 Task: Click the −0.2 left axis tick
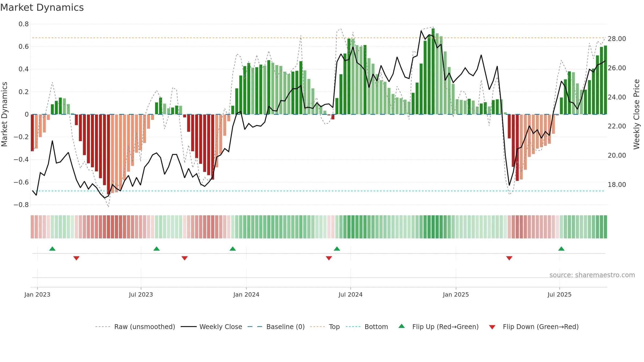[x=21, y=137]
